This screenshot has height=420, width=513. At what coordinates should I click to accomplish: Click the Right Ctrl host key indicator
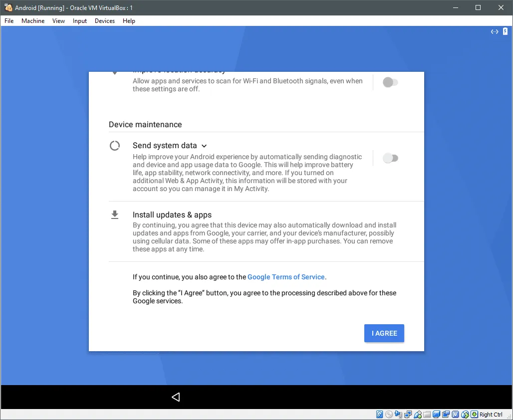(x=491, y=415)
